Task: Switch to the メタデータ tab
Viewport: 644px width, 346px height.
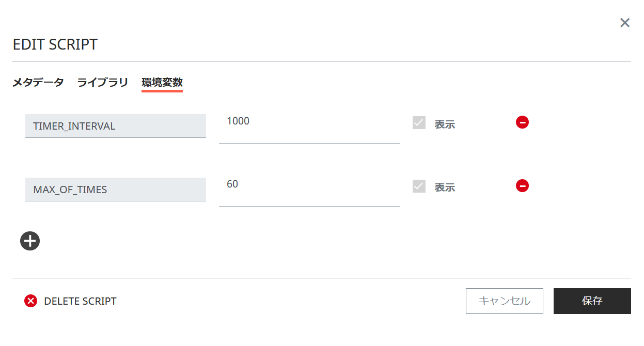Action: (x=38, y=82)
